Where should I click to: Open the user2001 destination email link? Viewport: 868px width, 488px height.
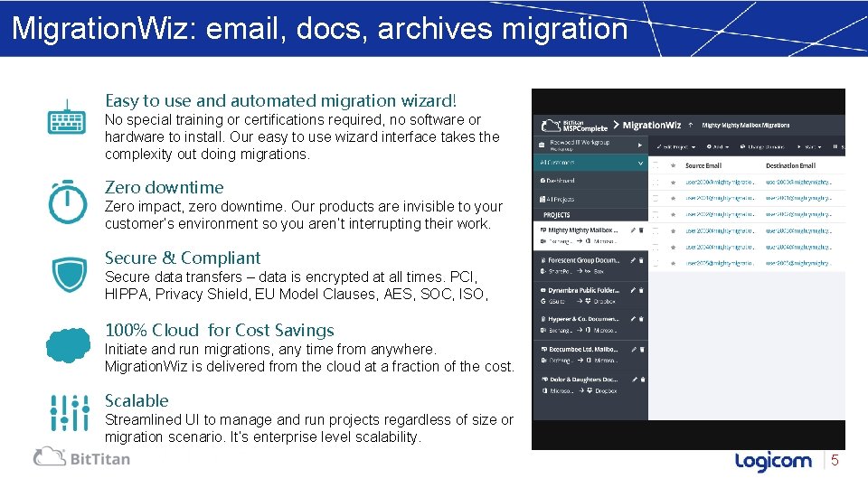coord(798,198)
